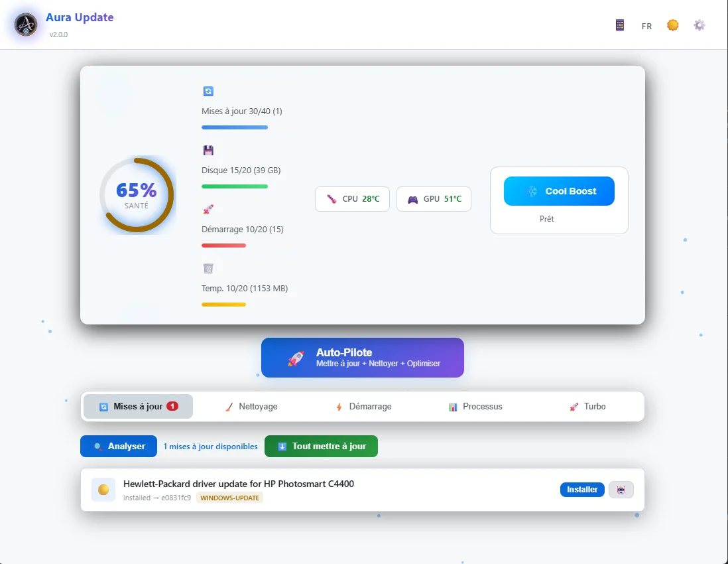Switch to the Mises à jour tab
The image size is (728, 564).
[138, 406]
